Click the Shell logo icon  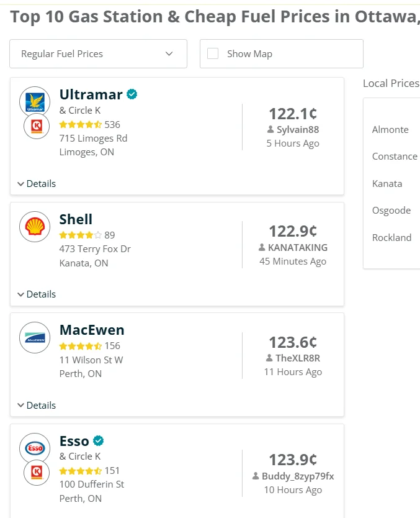click(x=35, y=227)
